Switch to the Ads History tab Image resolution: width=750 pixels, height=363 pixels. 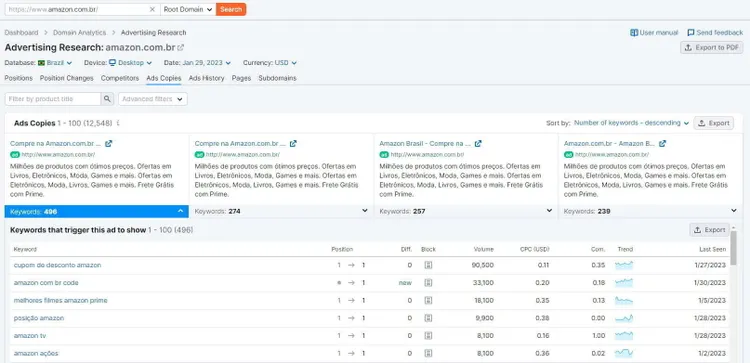click(x=206, y=78)
